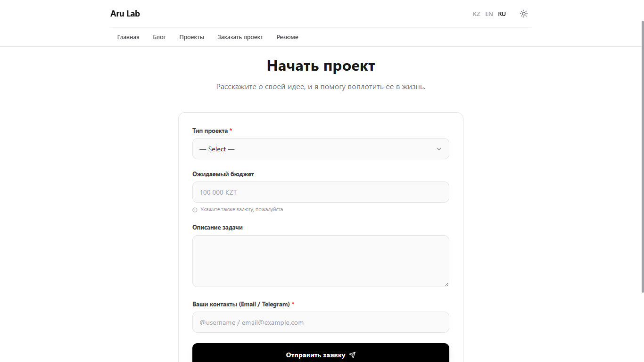This screenshot has width=644, height=362.
Task: Click the chevron arrow in the project type field
Action: click(438, 149)
